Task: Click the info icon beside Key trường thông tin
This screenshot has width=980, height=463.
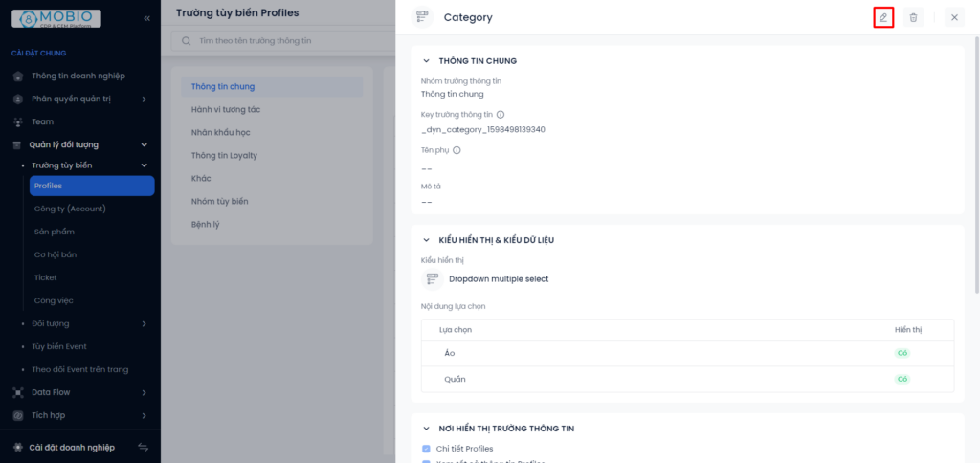Action: (x=501, y=115)
